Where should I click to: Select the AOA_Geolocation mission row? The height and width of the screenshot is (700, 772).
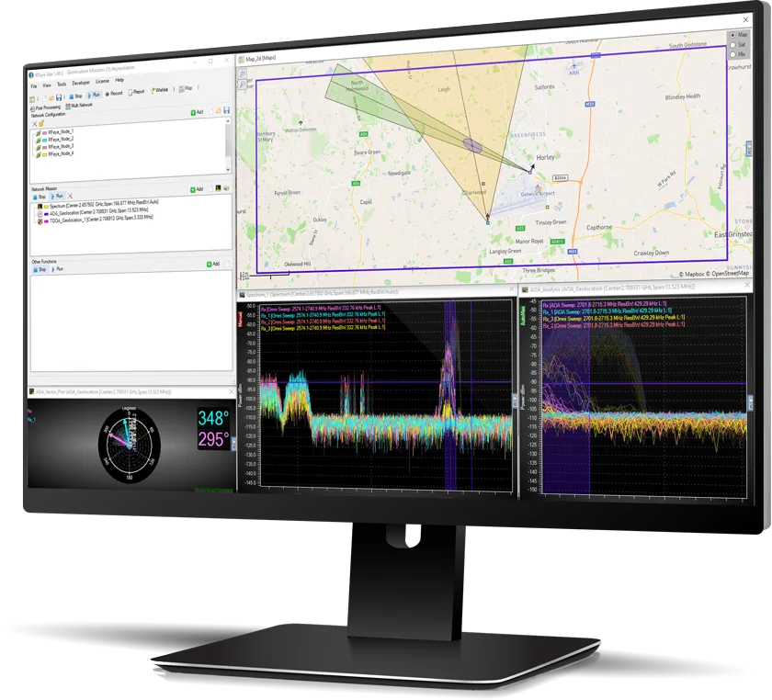point(93,213)
